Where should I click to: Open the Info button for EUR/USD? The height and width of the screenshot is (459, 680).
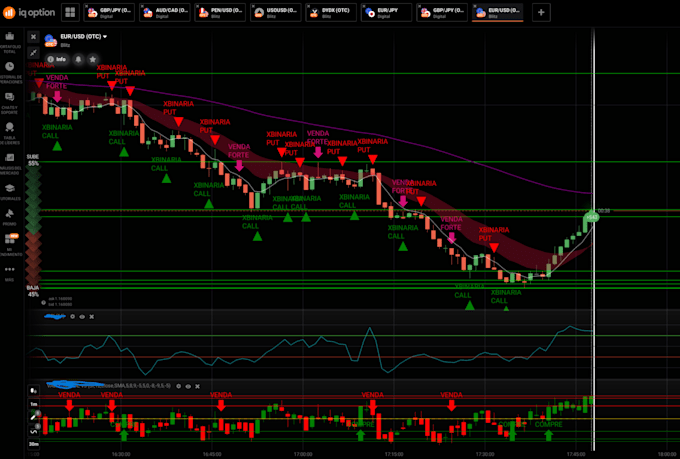coord(57,59)
